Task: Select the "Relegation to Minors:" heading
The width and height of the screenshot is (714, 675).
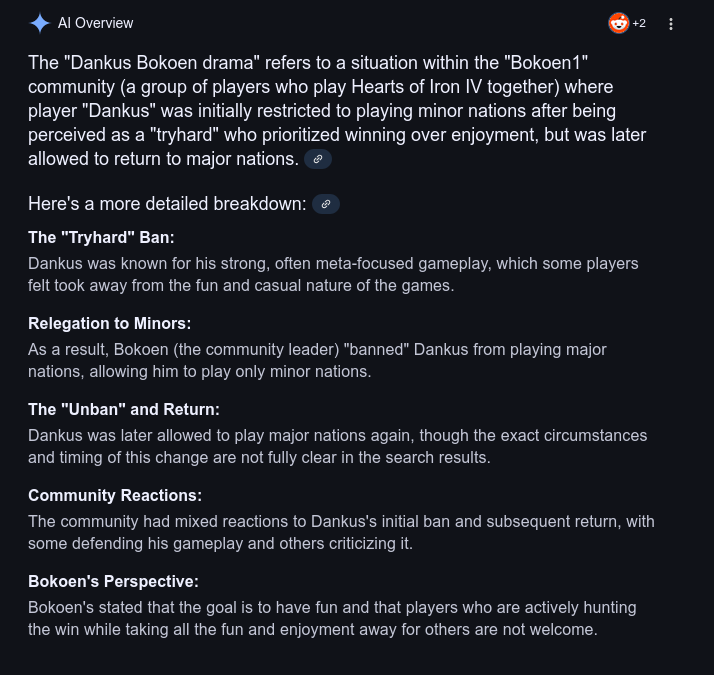Action: (x=109, y=323)
